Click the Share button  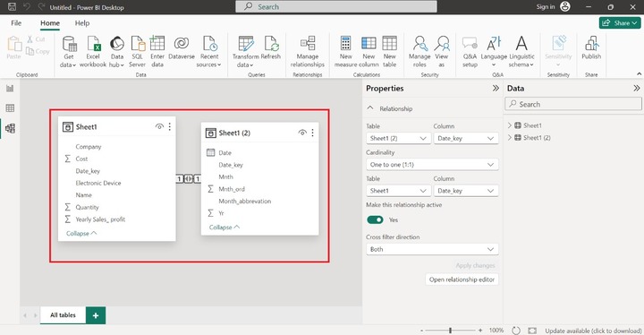pos(620,23)
